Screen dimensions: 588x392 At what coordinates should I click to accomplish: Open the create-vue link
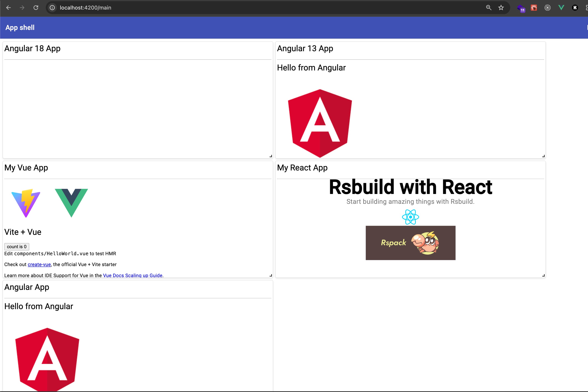[x=39, y=265]
